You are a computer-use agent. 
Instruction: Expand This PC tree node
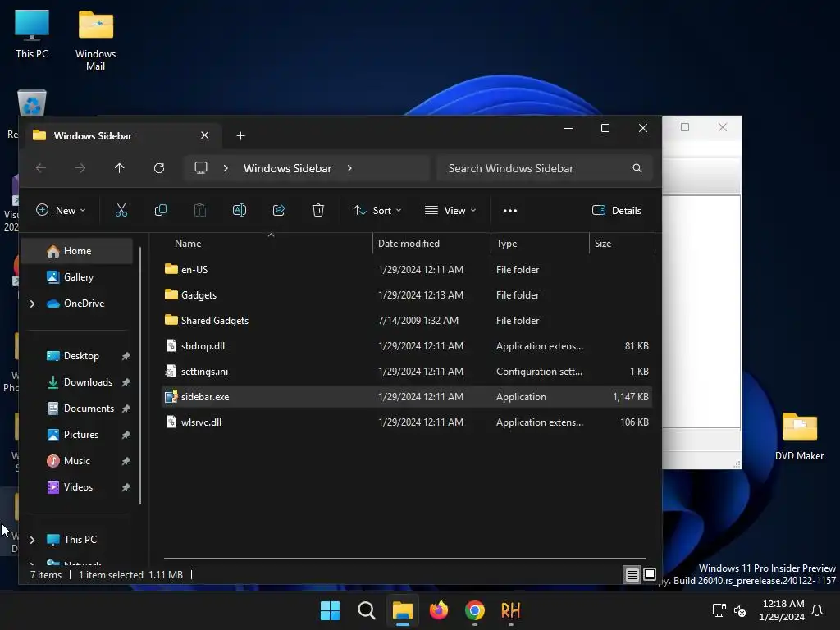[x=32, y=540]
